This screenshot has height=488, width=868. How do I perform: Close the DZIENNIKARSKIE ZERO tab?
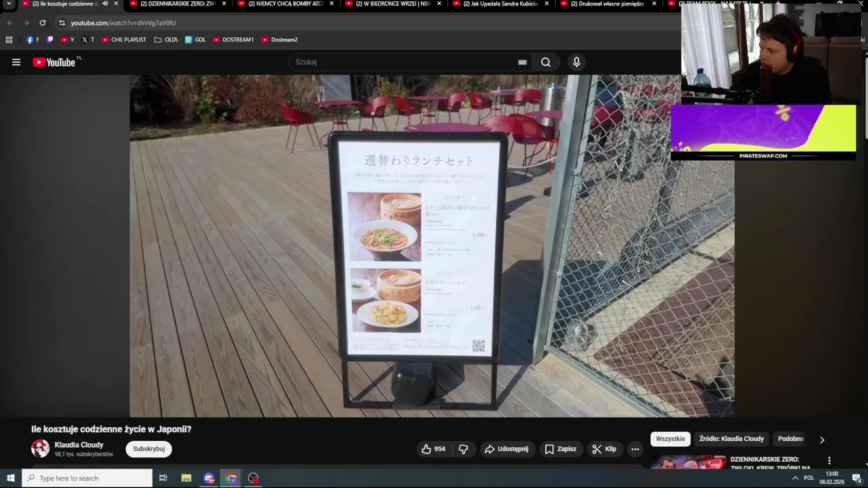[224, 4]
